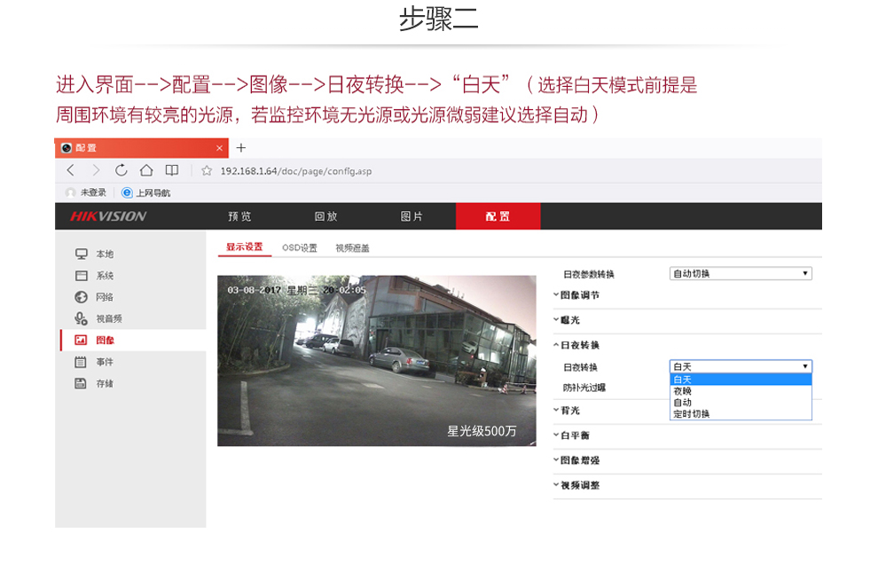
Task: Click the 系统 window icon in sidebar
Action: coord(82,276)
